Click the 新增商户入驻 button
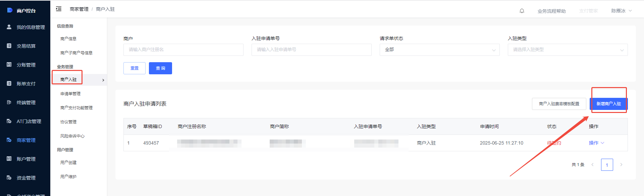 pos(608,104)
